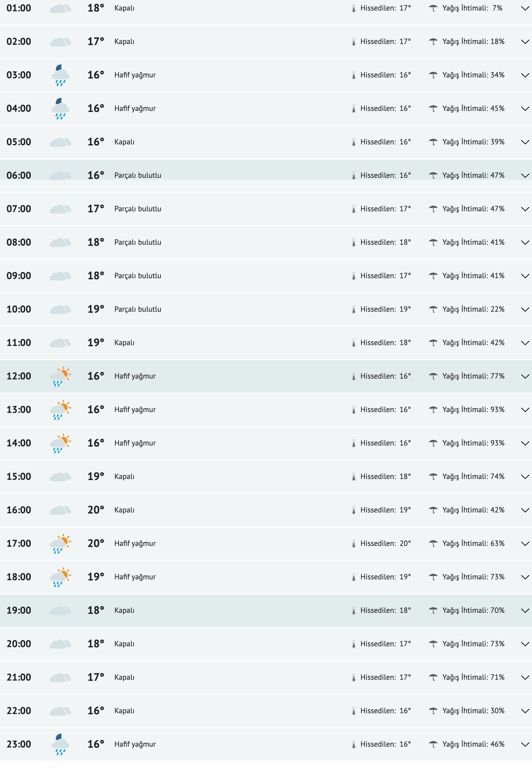Click the thermometer icon in 08:00 row
This screenshot has height=768, width=532.
(x=354, y=243)
